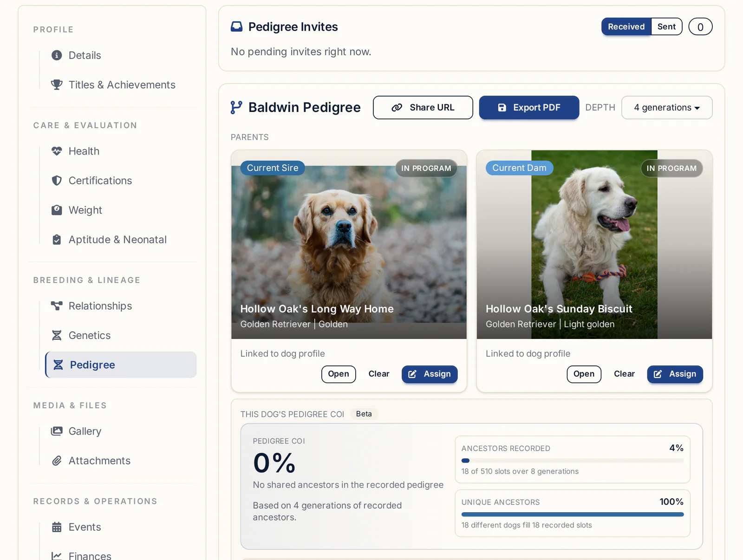
Task: Click the 0% pedigree COI value
Action: 274,463
